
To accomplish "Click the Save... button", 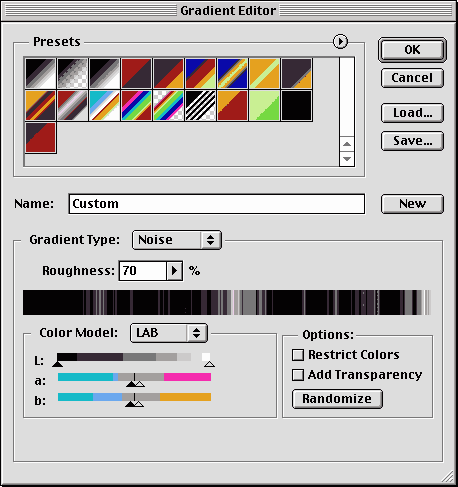I will tap(412, 141).
